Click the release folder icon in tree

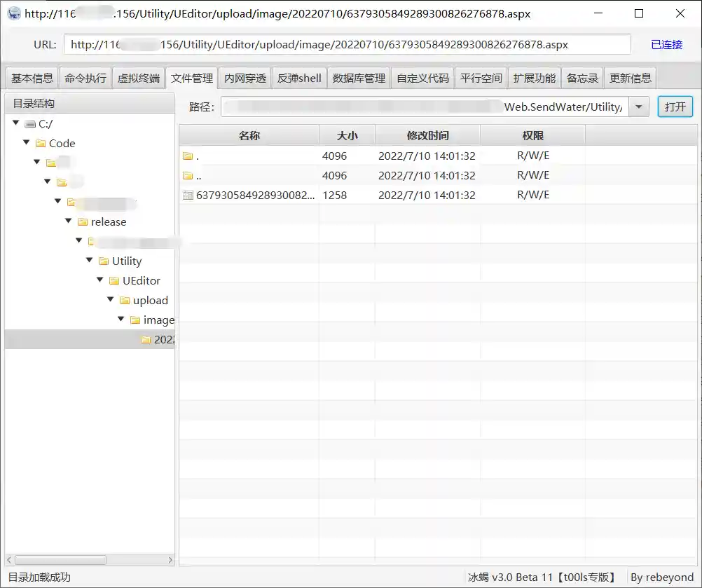(83, 222)
